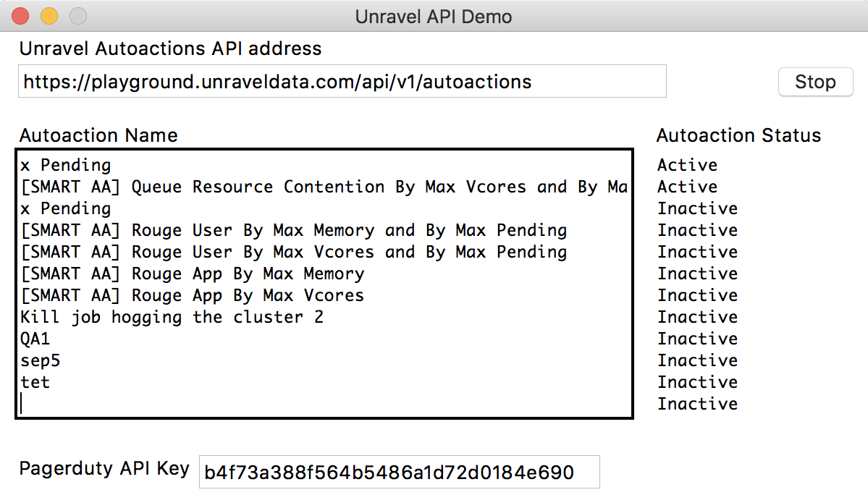Viewport: 868px width, 495px height.
Task: Click the 'Pagerduty API Key' label
Action: pyautogui.click(x=105, y=468)
